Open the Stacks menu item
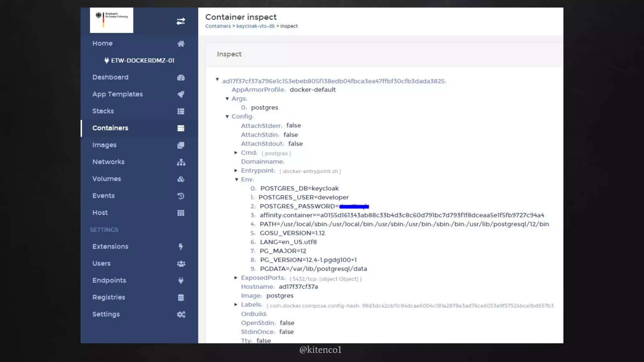 pyautogui.click(x=103, y=111)
